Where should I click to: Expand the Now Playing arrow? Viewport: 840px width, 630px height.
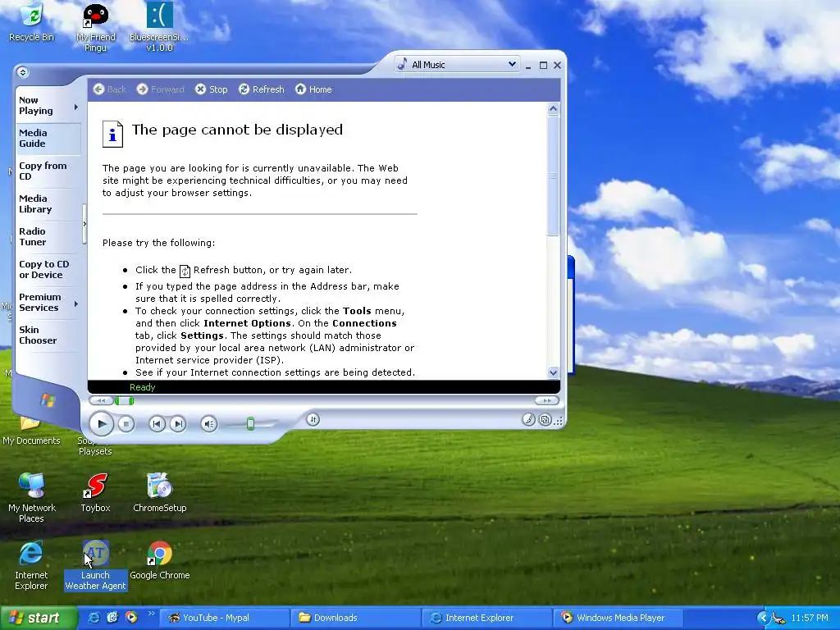76,107
